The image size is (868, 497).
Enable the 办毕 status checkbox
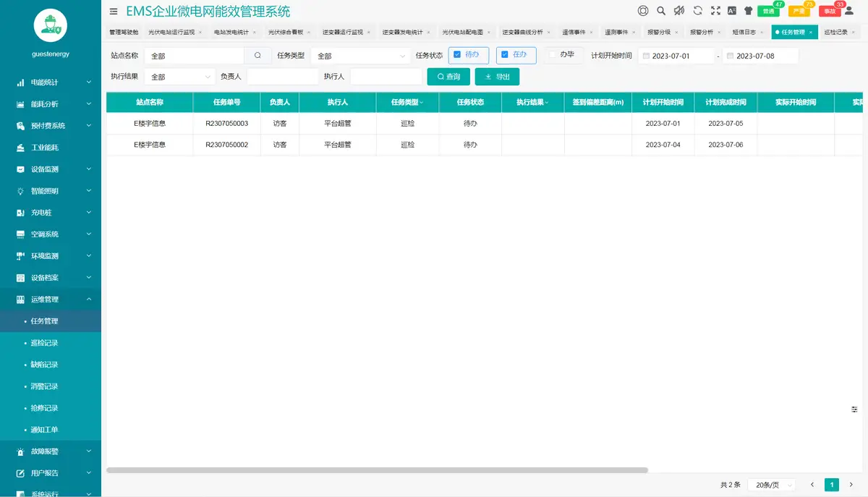554,55
